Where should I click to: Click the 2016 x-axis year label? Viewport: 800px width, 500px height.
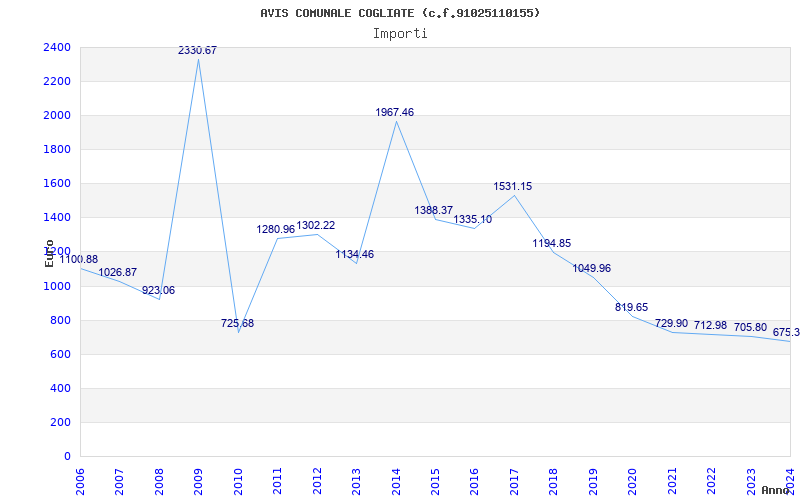click(x=474, y=481)
